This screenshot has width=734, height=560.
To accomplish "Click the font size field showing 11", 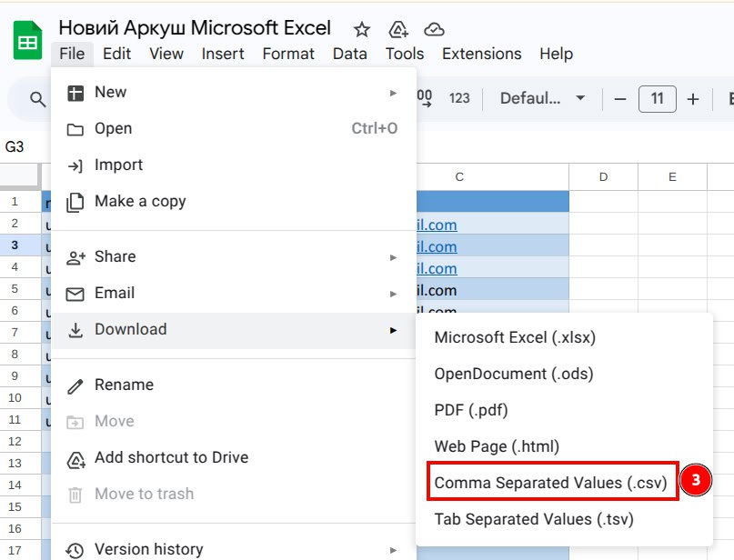I will click(x=658, y=99).
